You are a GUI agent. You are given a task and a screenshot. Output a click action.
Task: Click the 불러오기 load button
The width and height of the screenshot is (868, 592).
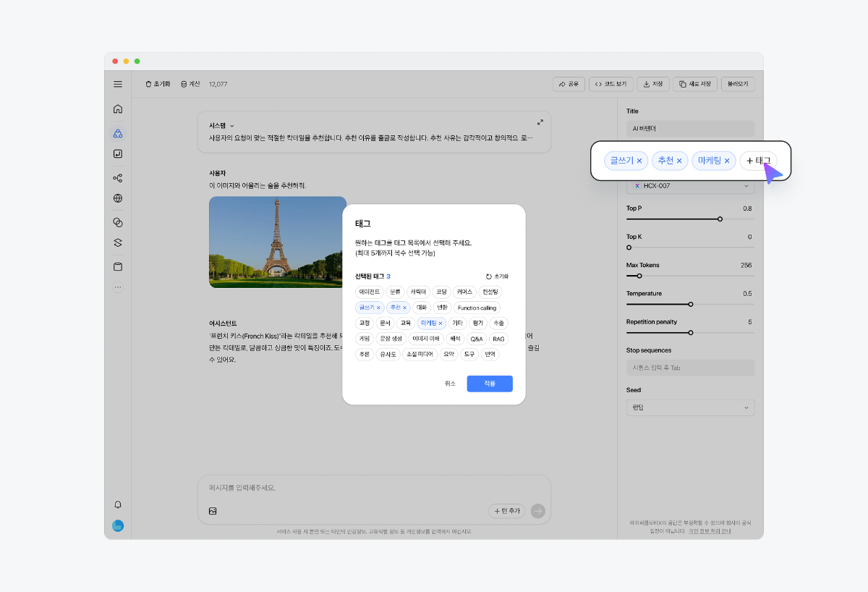[x=738, y=84]
